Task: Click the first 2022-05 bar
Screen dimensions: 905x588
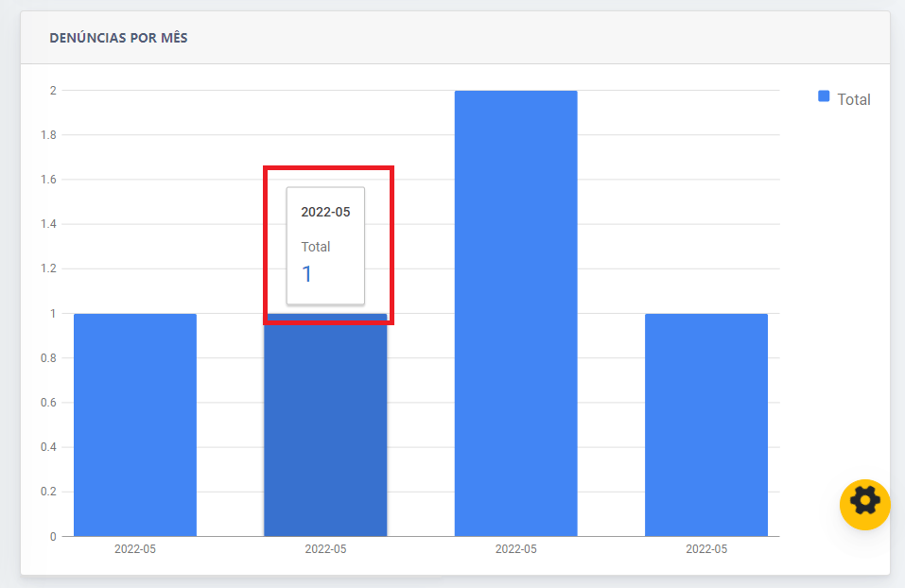Action: click(133, 425)
